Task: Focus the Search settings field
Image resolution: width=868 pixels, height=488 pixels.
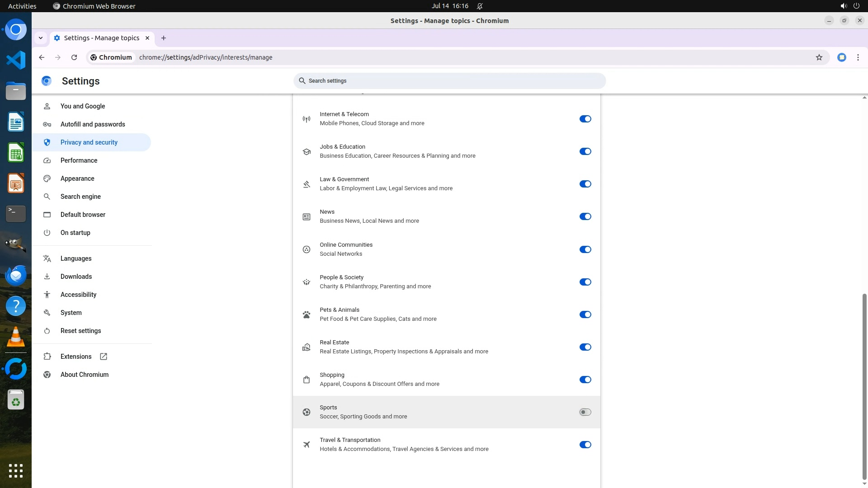Action: point(450,81)
